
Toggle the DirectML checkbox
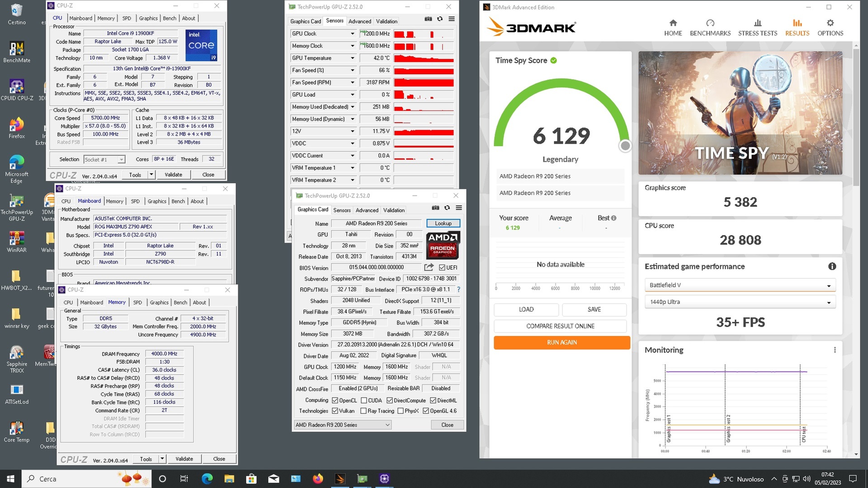[x=433, y=400]
